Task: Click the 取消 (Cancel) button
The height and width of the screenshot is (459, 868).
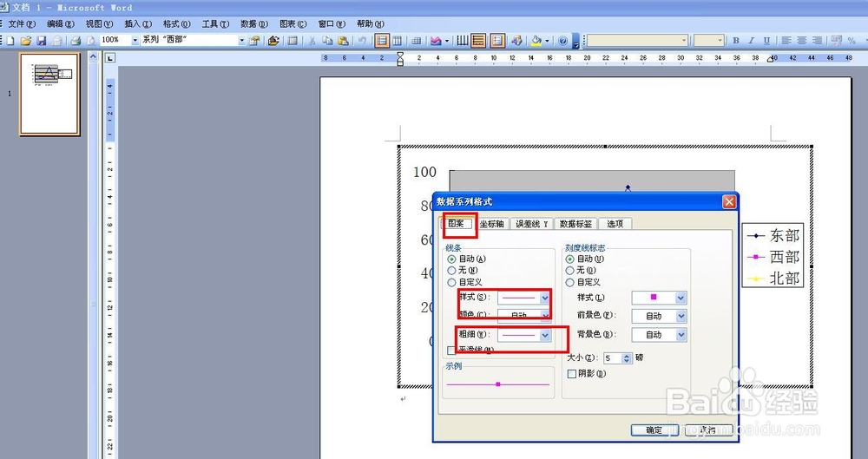Action: (x=707, y=430)
